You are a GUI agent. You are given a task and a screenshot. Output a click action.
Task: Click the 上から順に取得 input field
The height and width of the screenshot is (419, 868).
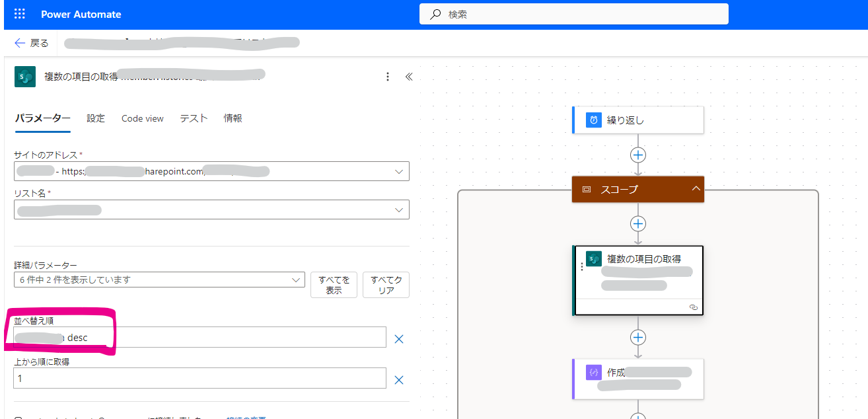coord(199,378)
